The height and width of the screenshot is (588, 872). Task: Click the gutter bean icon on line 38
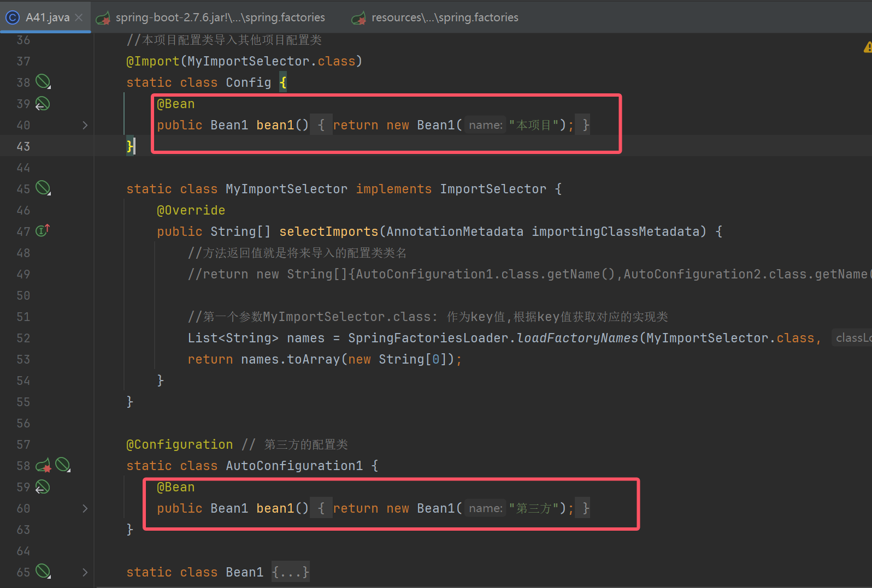(x=43, y=82)
